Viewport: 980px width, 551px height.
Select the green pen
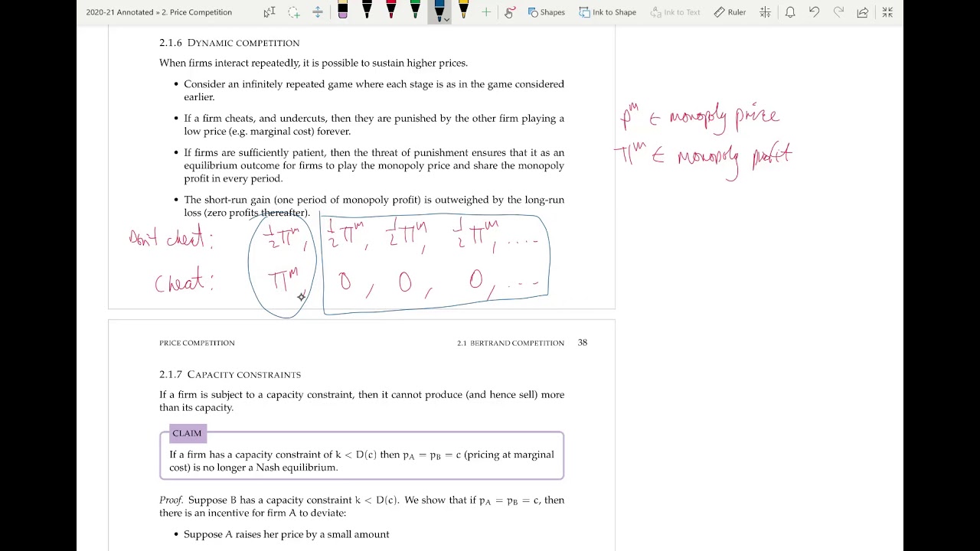point(415,11)
